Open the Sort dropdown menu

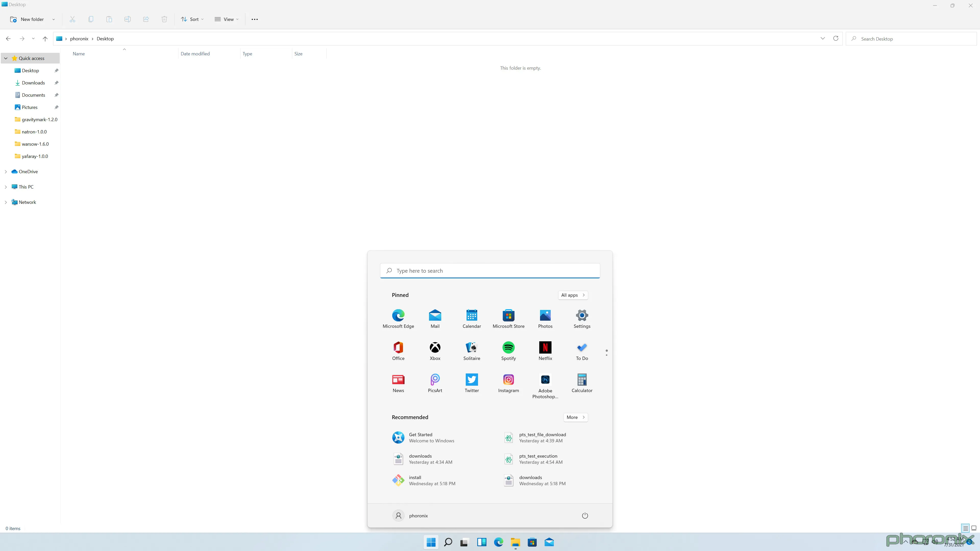pos(192,19)
